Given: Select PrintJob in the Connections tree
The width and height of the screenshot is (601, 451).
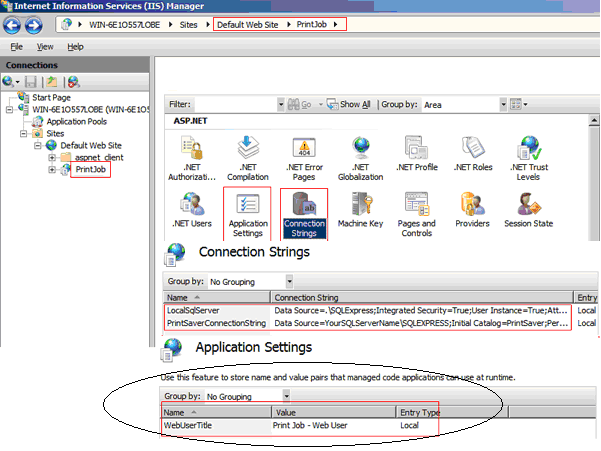Looking at the screenshot, I should (x=90, y=169).
